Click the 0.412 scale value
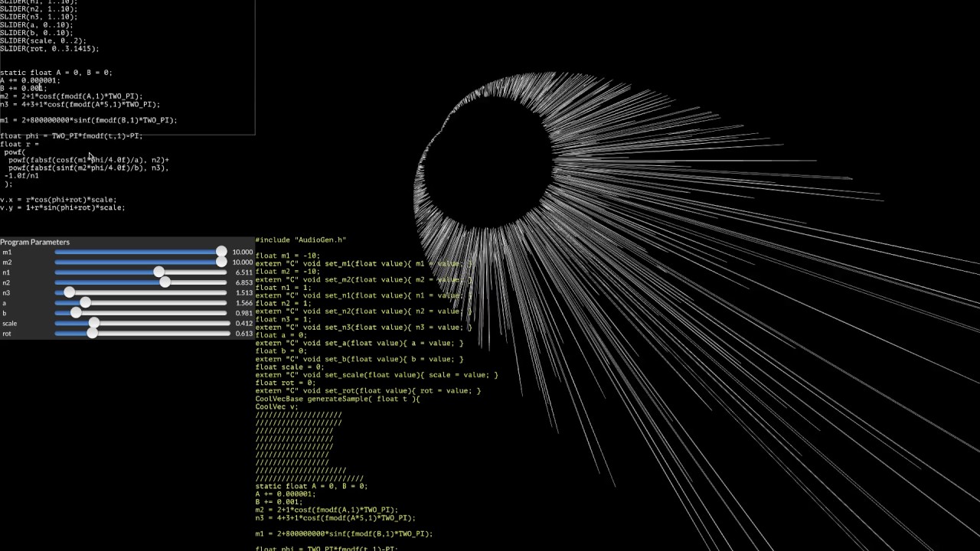The height and width of the screenshot is (551, 980). pyautogui.click(x=243, y=324)
